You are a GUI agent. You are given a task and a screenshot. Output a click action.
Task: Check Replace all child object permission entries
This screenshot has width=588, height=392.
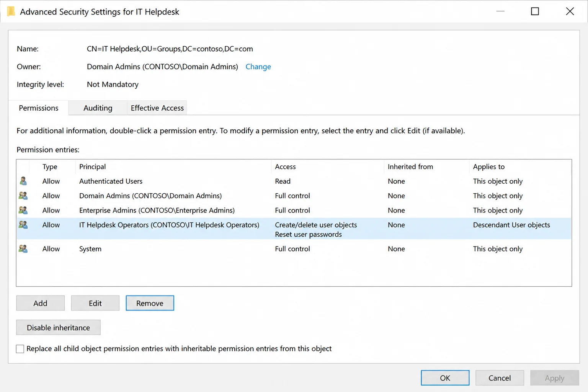click(x=20, y=349)
